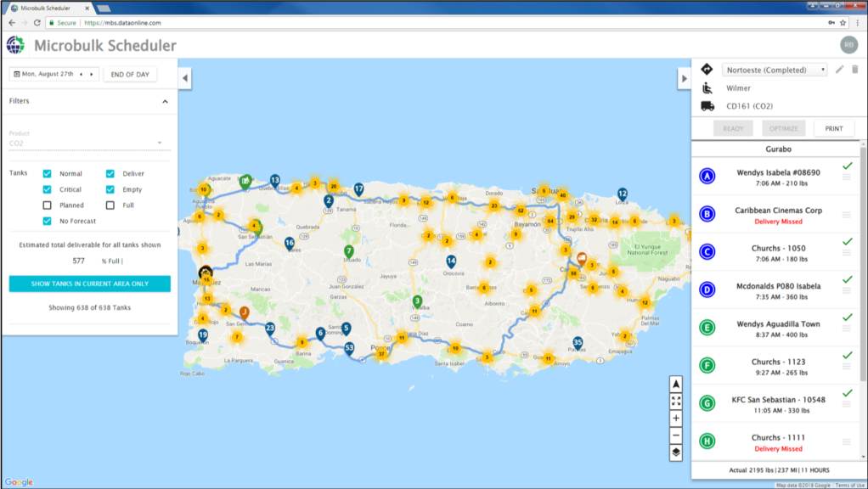Screen dimensions: 868x489
Task: Click the PRINT button
Action: 834,128
